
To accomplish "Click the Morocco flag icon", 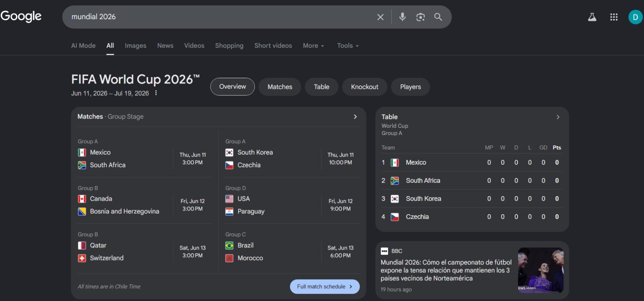I will tap(229, 258).
